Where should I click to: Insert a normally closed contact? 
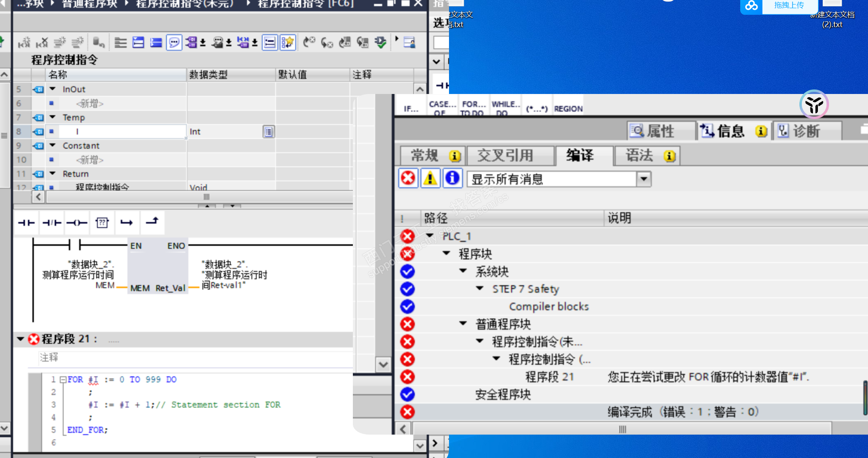pyautogui.click(x=52, y=223)
